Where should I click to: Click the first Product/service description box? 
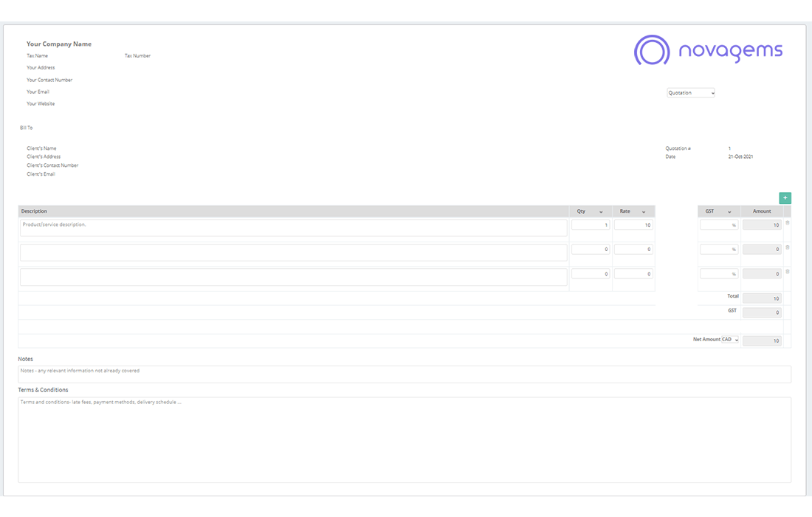293,227
